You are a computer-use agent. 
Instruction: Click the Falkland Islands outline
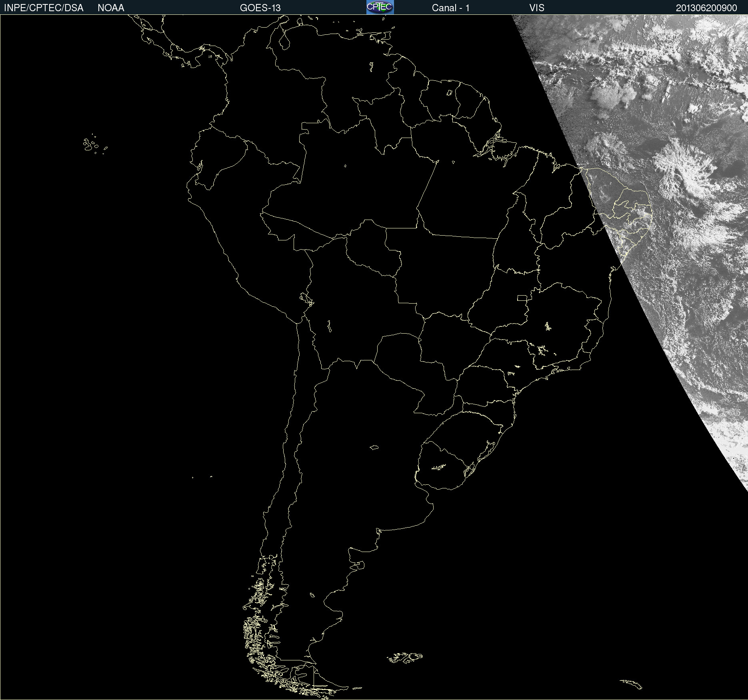tap(405, 657)
